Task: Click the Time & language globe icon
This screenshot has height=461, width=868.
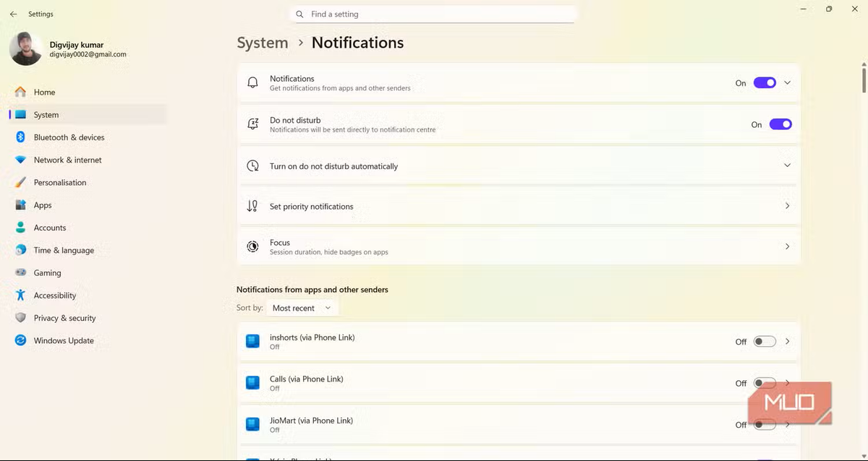Action: point(20,250)
